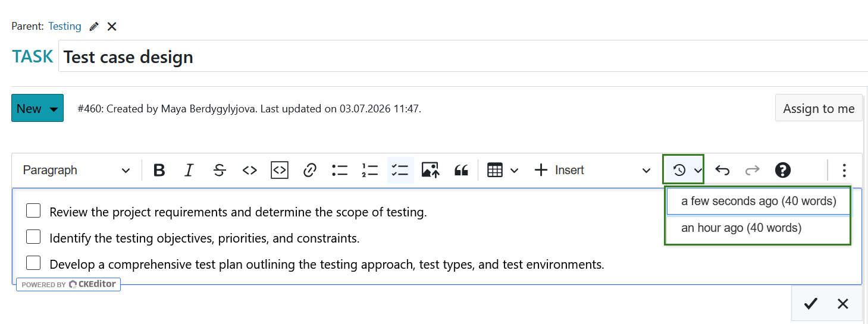Open the Insert macro dropdown
This screenshot has height=324, width=868.
[591, 170]
